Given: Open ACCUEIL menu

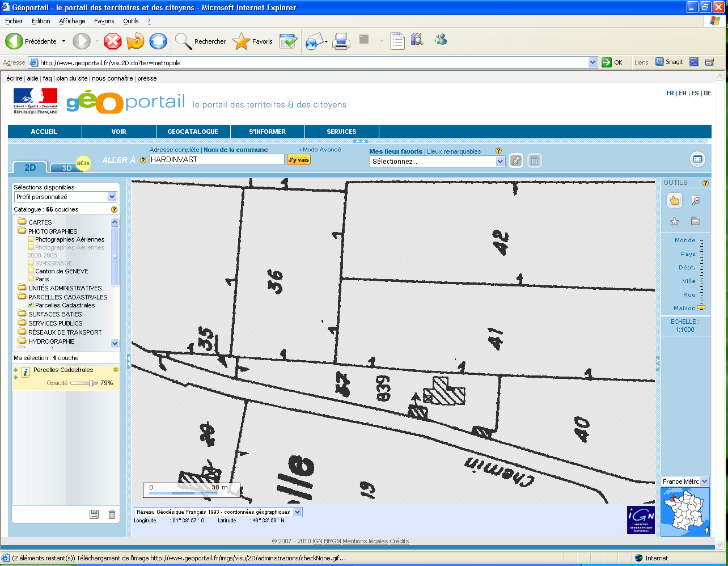Looking at the screenshot, I should pyautogui.click(x=44, y=132).
